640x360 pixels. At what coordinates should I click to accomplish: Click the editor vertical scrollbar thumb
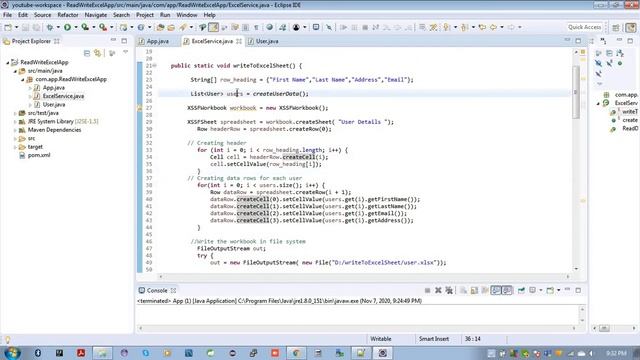coord(576,92)
